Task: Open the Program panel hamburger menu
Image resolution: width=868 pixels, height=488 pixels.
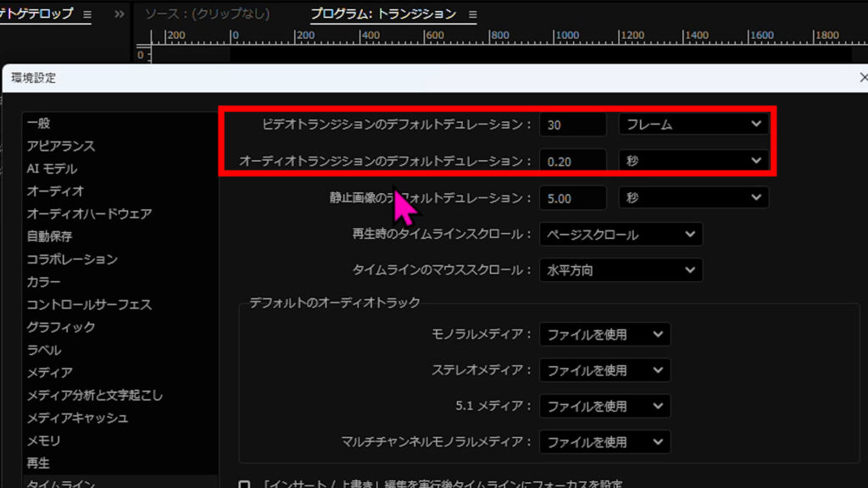Action: (x=473, y=14)
